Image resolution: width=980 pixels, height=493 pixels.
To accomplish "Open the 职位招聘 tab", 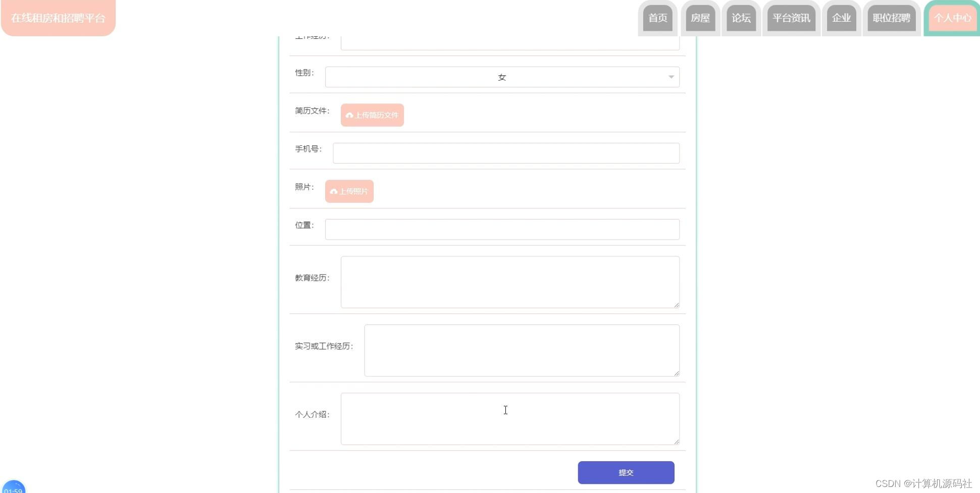I will [x=891, y=18].
